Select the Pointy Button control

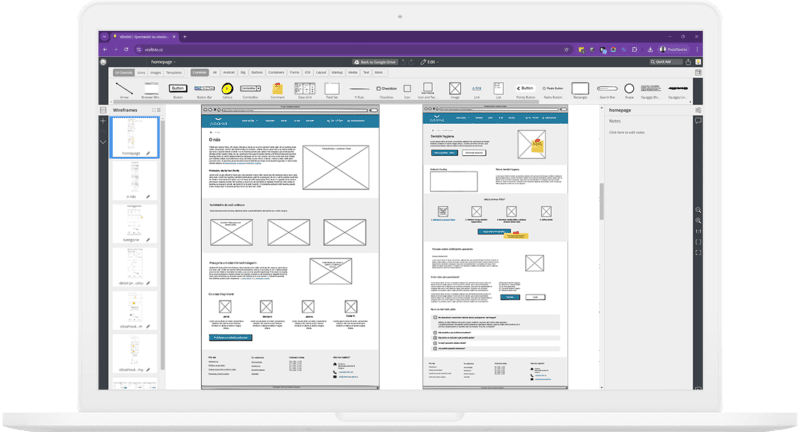point(524,90)
